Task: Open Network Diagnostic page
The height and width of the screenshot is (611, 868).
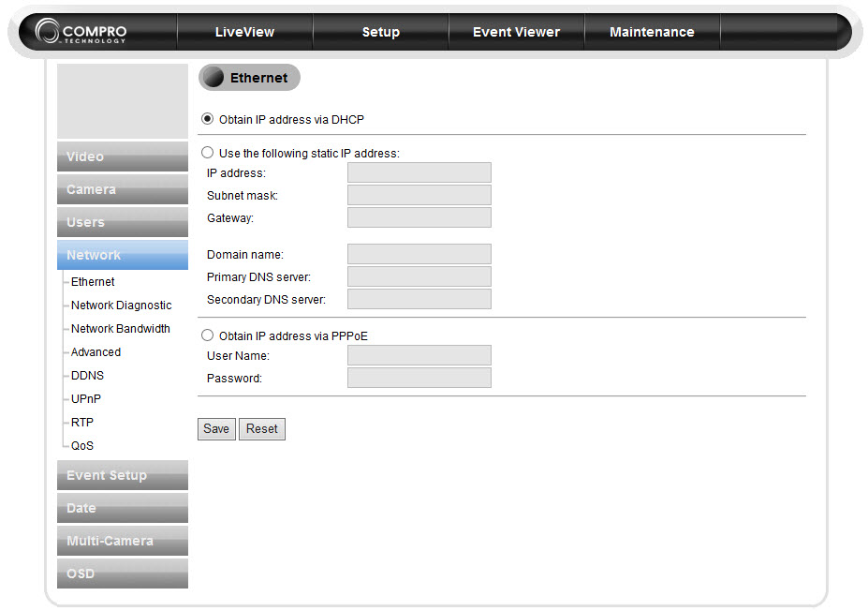Action: tap(121, 305)
